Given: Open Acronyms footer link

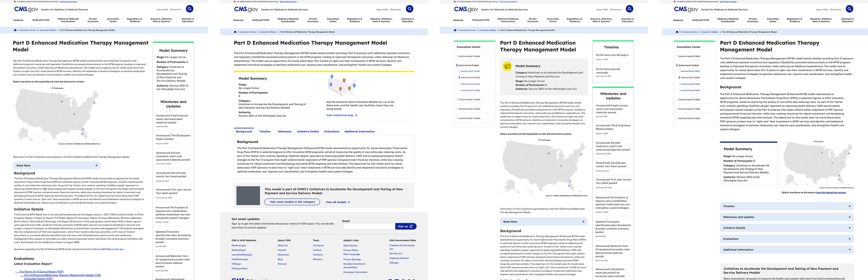Looking at the screenshot, I should (318, 245).
